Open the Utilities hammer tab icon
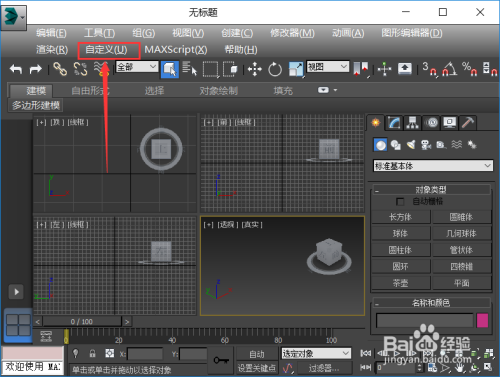500x377 pixels. click(467, 123)
